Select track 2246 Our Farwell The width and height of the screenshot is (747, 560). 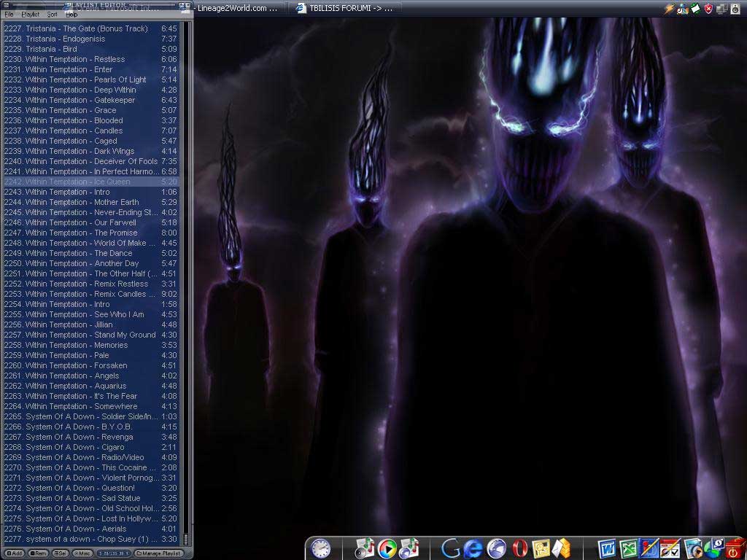tap(90, 222)
